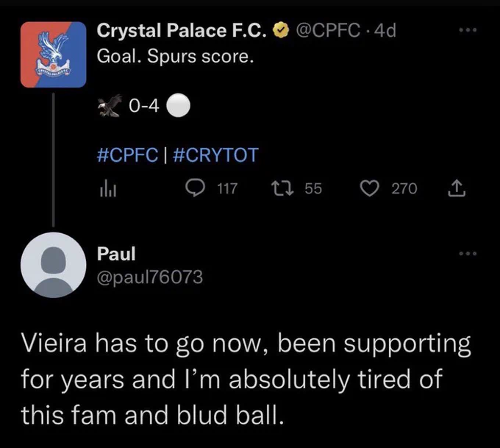Open the more options menu on the CPFC tweet
The width and height of the screenshot is (500, 448).
[x=468, y=30]
